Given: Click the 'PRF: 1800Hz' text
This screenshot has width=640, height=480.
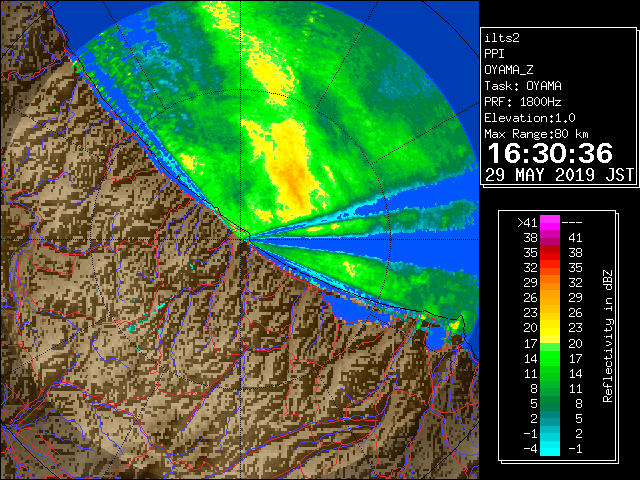Looking at the screenshot, I should (523, 102).
